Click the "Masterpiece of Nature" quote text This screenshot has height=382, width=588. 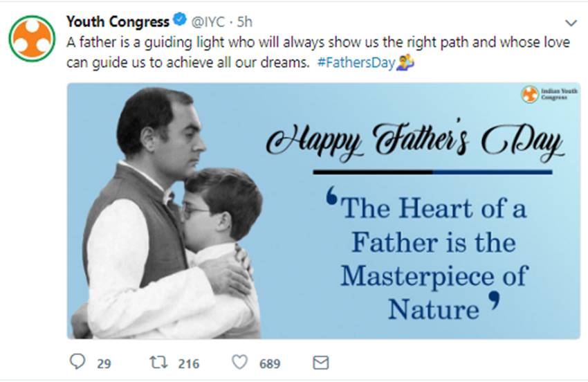[x=433, y=291]
